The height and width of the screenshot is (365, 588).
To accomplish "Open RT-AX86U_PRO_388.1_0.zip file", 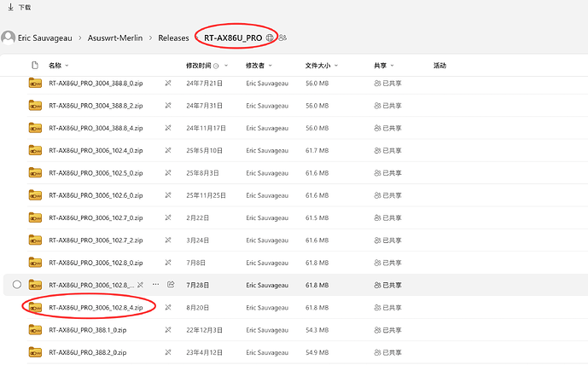I will coord(87,330).
